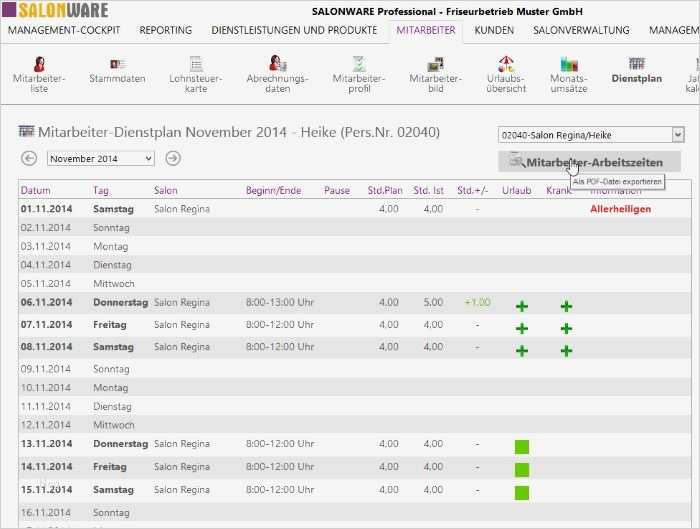Open DIENSTLEISTUNGEN UND PRODUKTE tab

(294, 30)
